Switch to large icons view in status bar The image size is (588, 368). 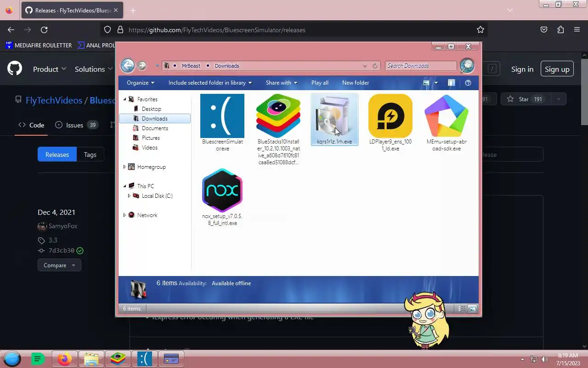pos(472,309)
